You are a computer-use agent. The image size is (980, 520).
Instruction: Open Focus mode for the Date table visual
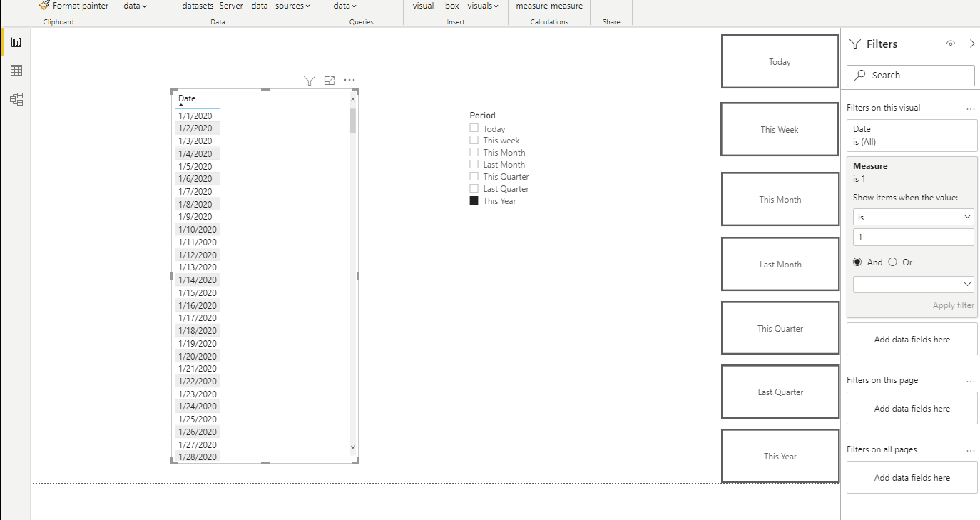coord(330,81)
